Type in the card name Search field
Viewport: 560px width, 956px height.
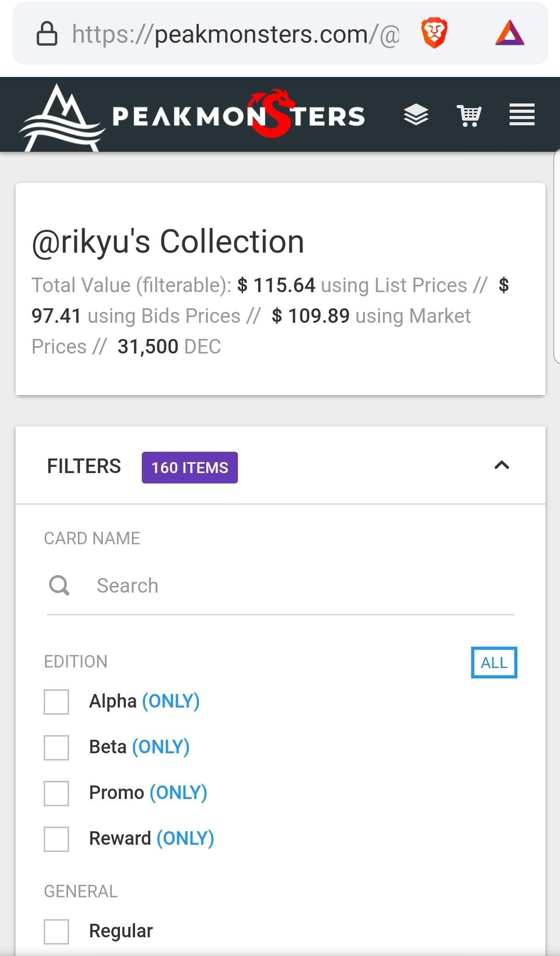pyautogui.click(x=301, y=586)
